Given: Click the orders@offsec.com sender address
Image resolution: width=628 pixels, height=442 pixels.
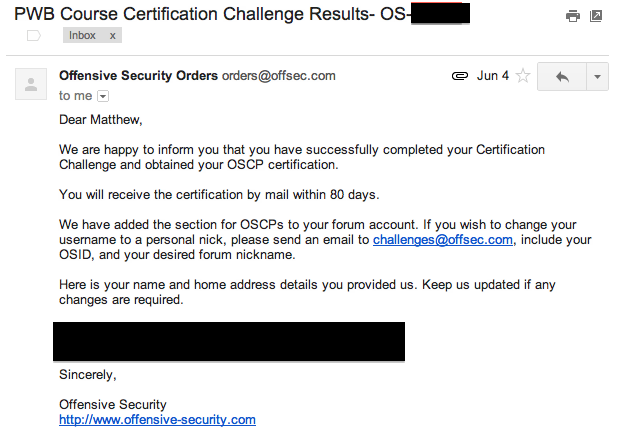Looking at the screenshot, I should [279, 75].
